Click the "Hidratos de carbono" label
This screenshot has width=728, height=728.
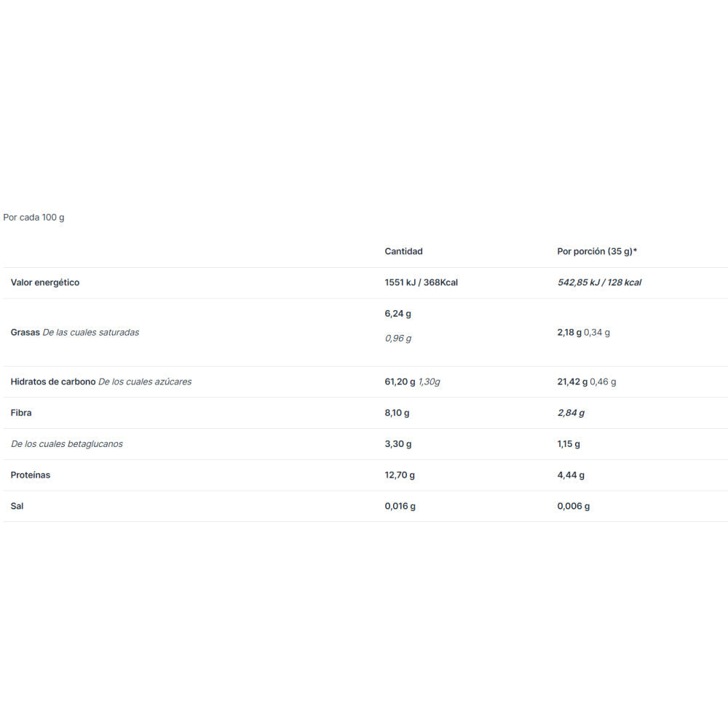click(53, 381)
